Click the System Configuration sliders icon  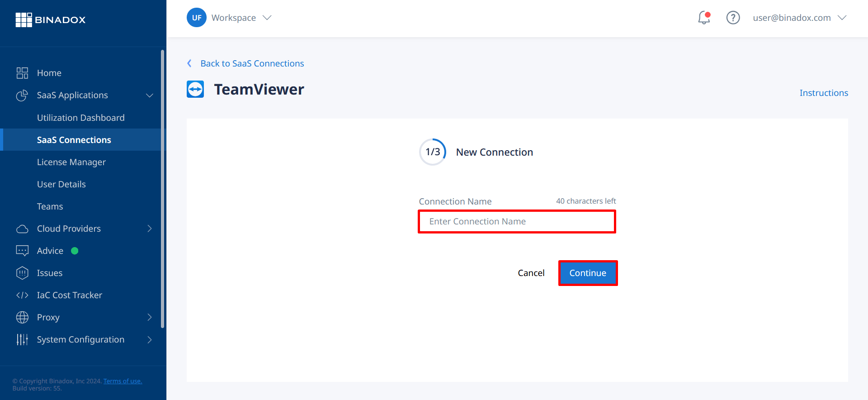tap(22, 339)
